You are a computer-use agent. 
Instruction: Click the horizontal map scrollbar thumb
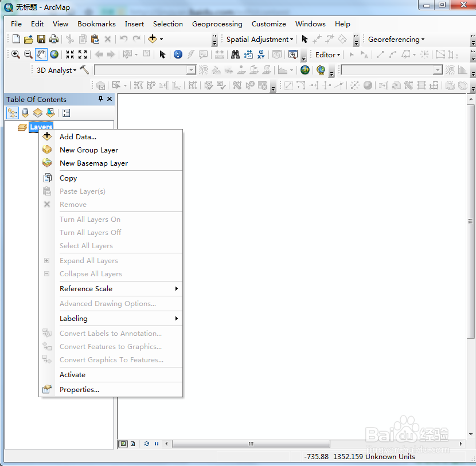251,444
